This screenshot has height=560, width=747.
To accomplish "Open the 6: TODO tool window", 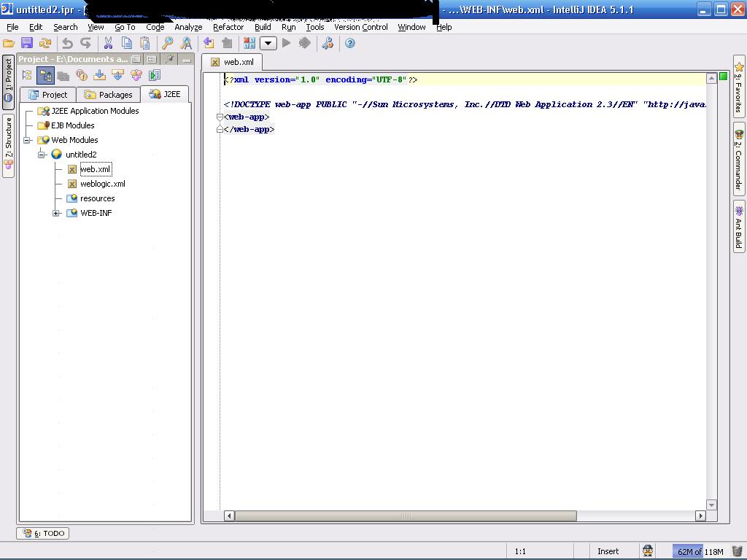I will coord(44,533).
